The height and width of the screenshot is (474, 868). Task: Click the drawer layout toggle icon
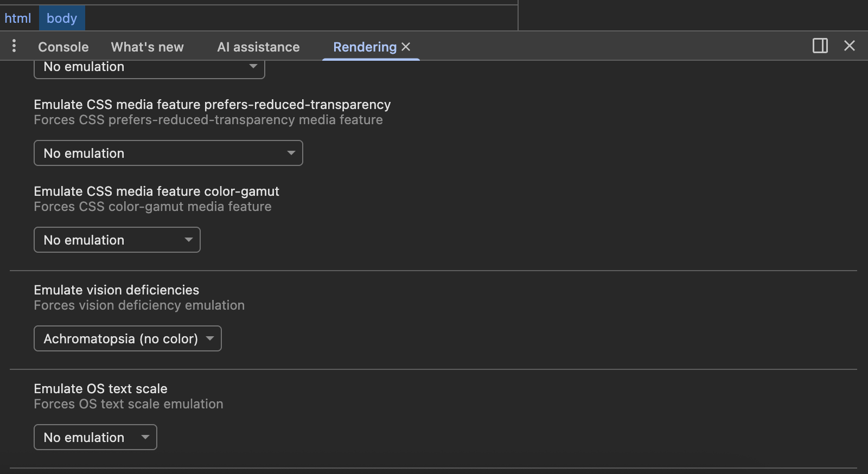tap(820, 46)
